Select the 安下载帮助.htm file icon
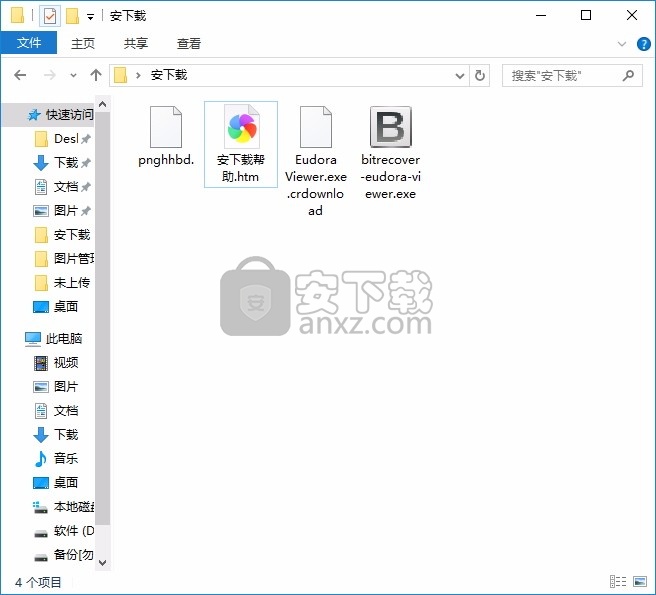The width and height of the screenshot is (656, 595). [x=241, y=127]
